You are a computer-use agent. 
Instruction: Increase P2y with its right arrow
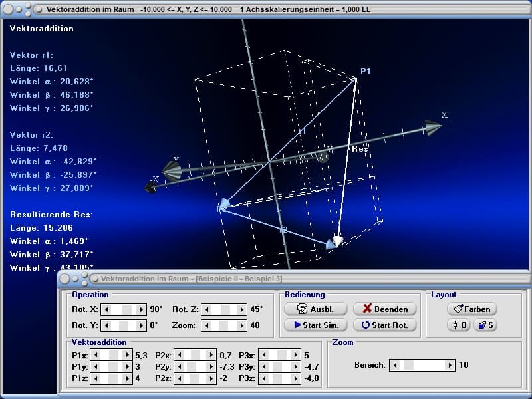tap(211, 366)
